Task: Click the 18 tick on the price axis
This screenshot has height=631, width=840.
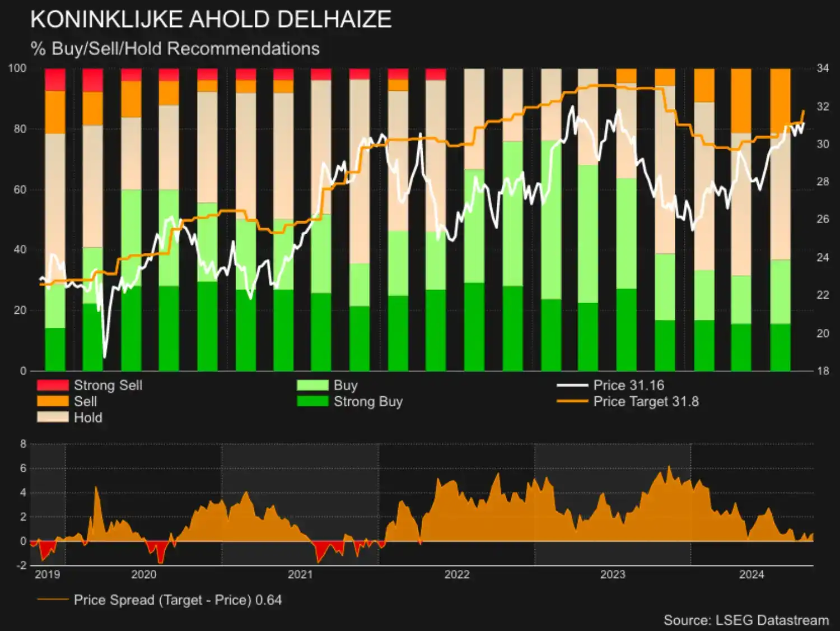Action: point(823,370)
